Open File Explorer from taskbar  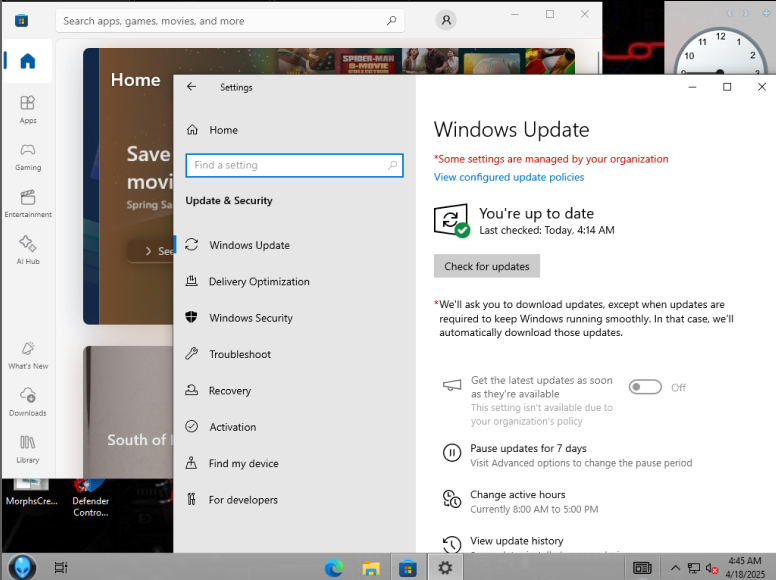(371, 568)
